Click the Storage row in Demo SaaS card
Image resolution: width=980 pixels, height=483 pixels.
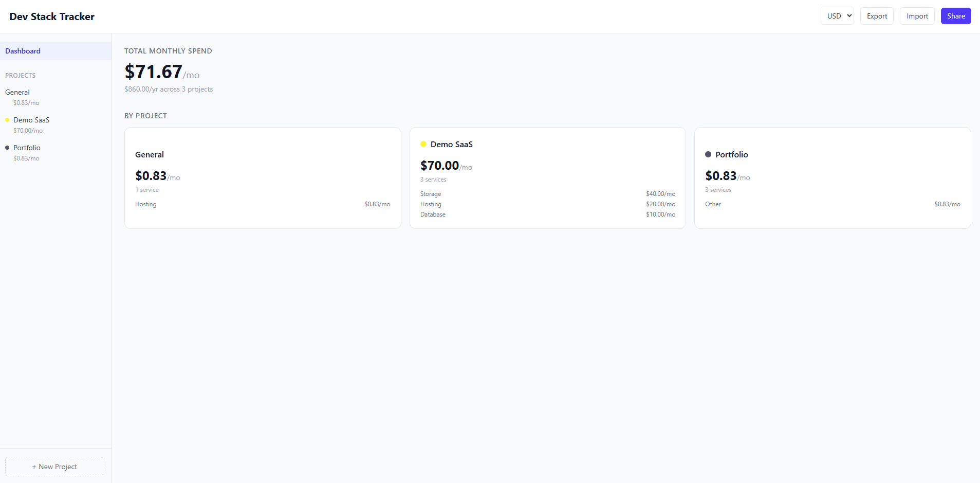(547, 194)
